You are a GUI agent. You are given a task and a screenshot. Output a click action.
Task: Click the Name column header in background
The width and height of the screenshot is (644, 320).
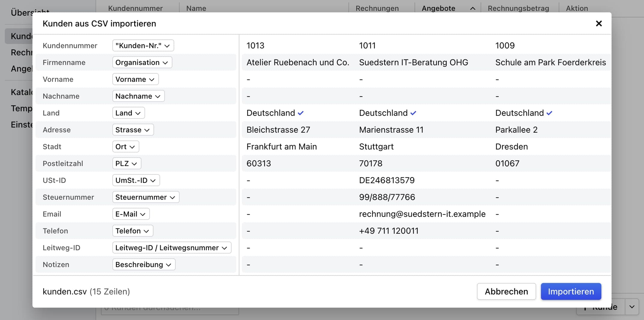click(x=196, y=8)
